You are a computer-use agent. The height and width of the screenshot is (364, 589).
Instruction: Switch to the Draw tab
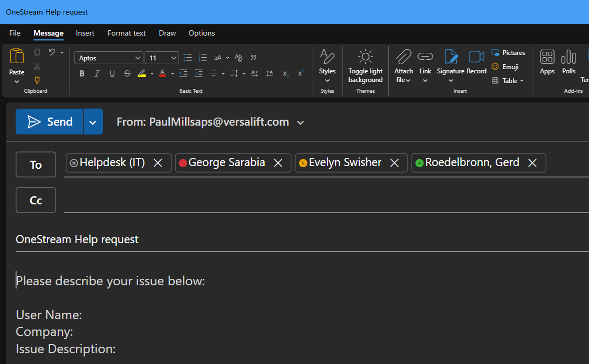(x=167, y=33)
